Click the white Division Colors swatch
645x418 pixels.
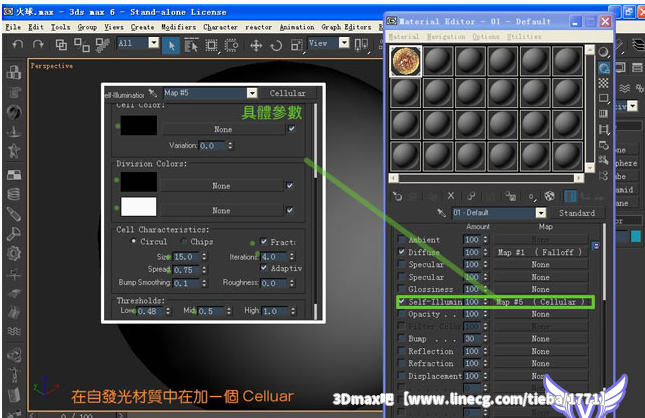[x=139, y=207]
